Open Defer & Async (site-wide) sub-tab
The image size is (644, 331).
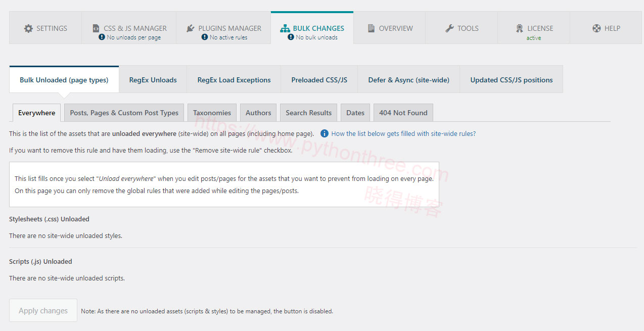click(408, 80)
